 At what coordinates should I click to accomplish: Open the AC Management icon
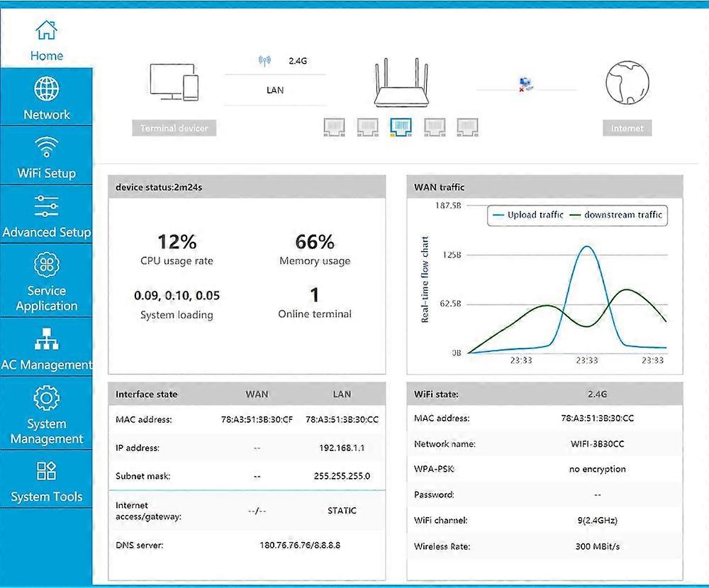[x=47, y=340]
